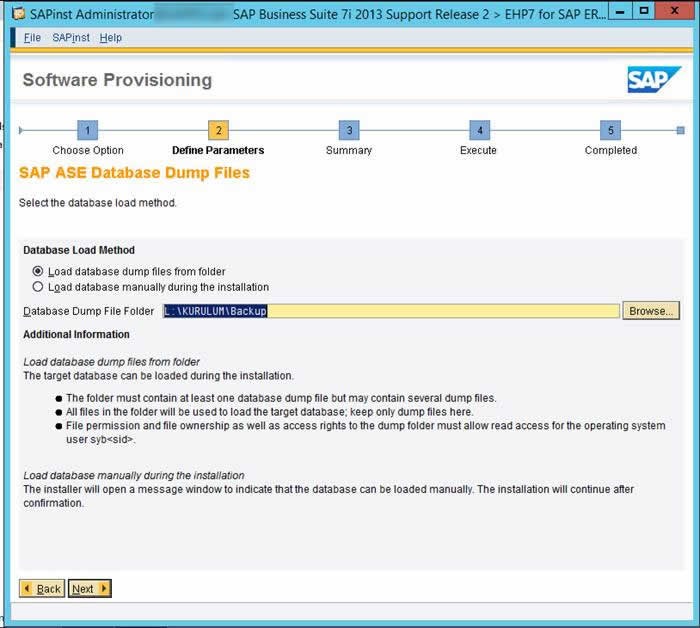Click the Browse button
700x628 pixels.
point(651,311)
